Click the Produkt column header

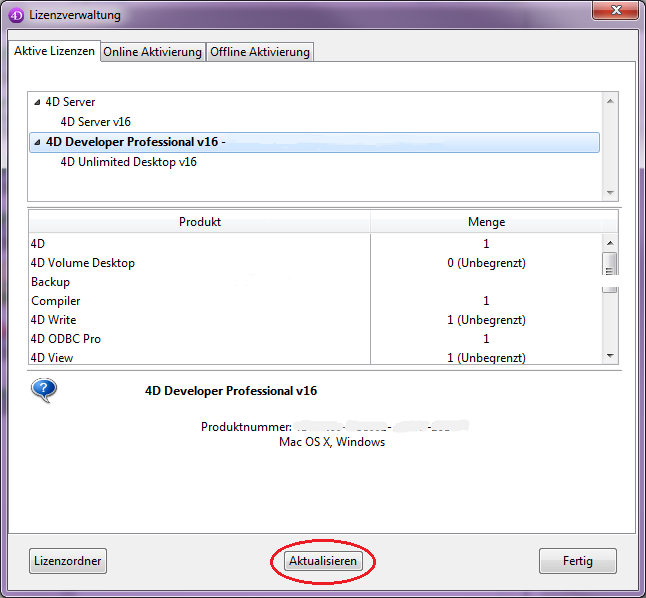pyautogui.click(x=200, y=222)
